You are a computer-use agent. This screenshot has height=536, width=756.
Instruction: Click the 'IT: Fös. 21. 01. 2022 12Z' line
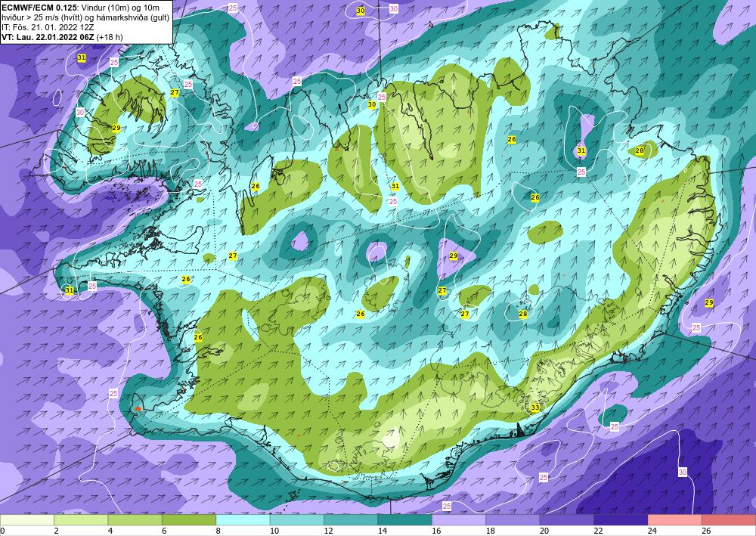48,27
